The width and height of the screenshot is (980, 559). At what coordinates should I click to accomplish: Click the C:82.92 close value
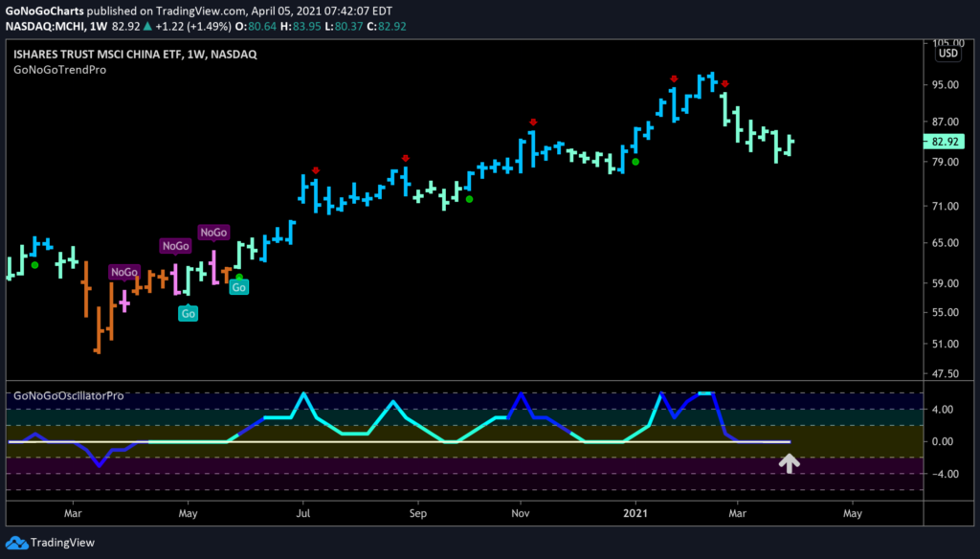tap(387, 26)
